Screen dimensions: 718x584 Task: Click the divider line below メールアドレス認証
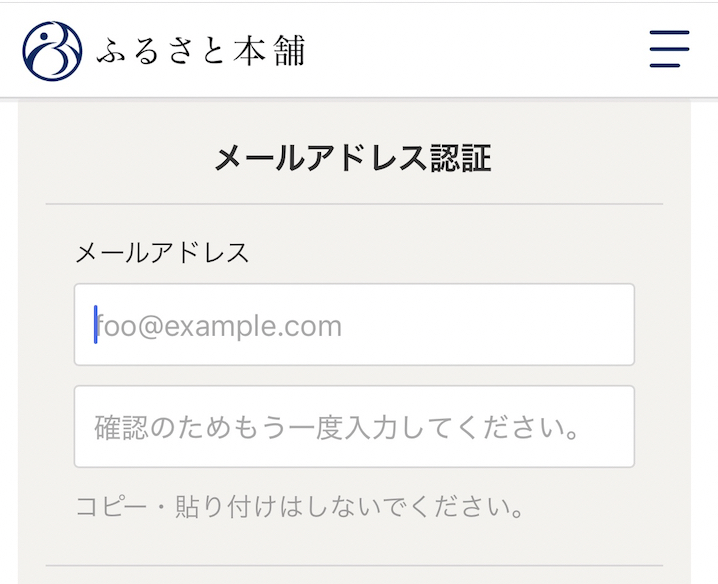tap(354, 204)
